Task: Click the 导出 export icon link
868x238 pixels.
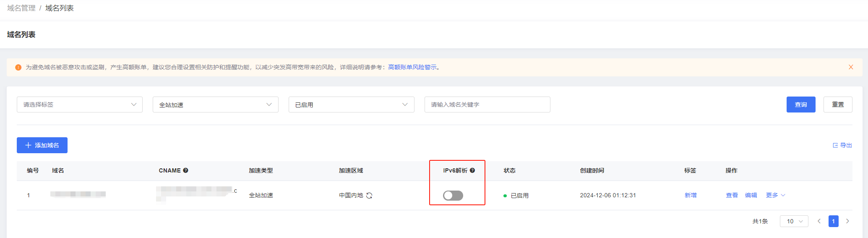Action: point(842,145)
